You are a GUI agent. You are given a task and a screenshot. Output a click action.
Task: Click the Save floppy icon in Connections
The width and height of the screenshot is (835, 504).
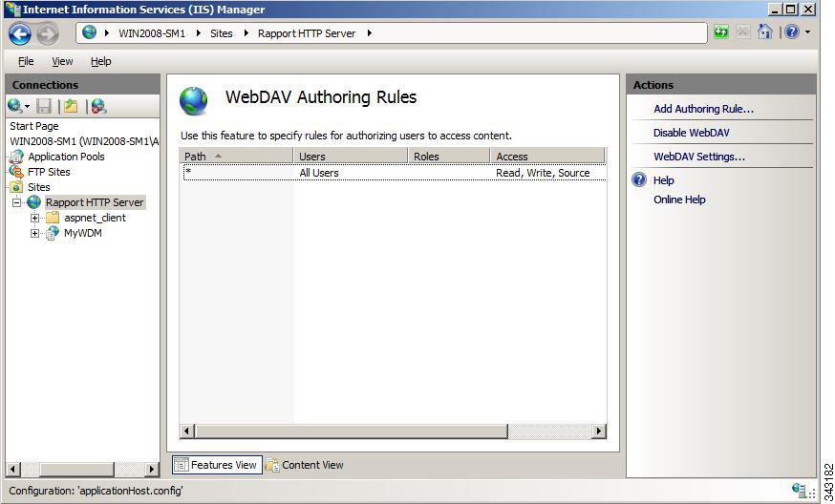click(44, 106)
